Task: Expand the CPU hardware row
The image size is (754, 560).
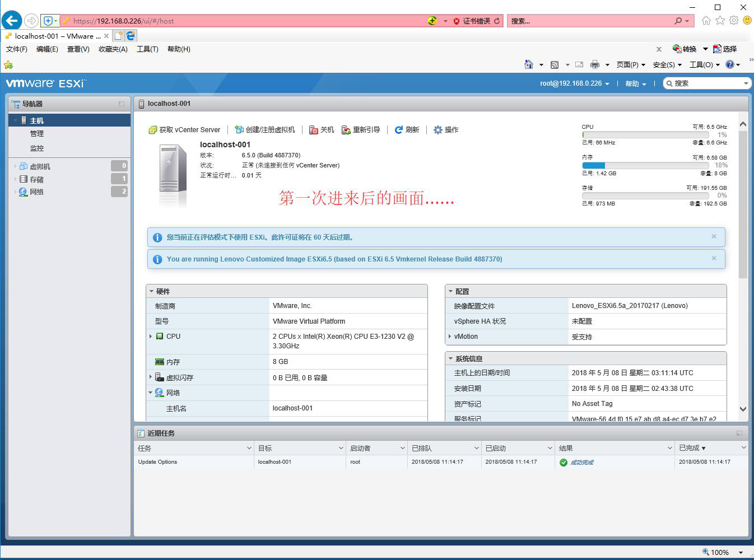Action: click(151, 336)
